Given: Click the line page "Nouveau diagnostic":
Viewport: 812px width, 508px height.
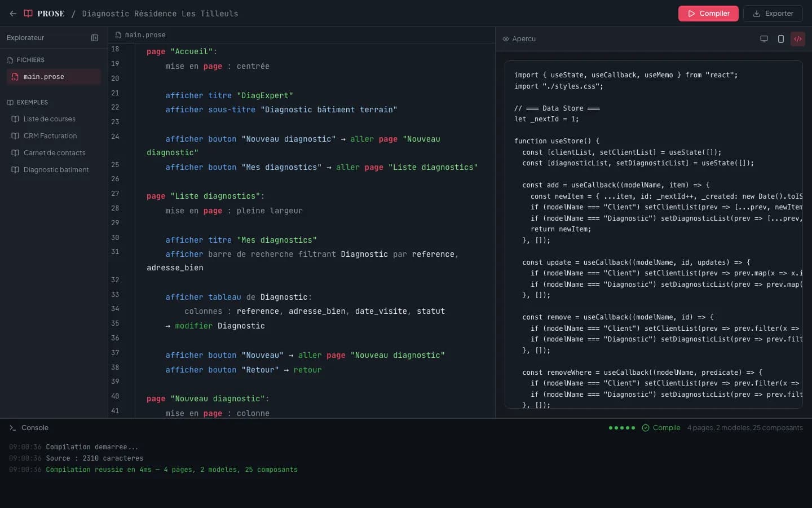Looking at the screenshot, I should 208,399.
